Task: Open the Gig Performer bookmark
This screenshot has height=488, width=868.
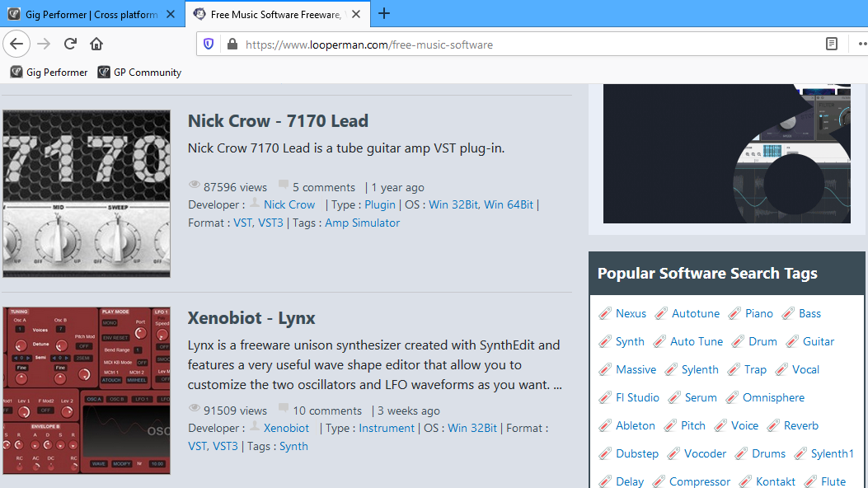Action: pyautogui.click(x=49, y=73)
